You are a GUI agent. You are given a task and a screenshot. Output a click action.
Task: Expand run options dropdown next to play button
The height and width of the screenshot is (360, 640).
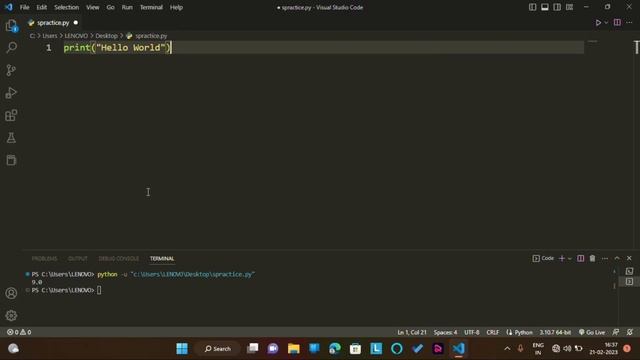point(606,23)
